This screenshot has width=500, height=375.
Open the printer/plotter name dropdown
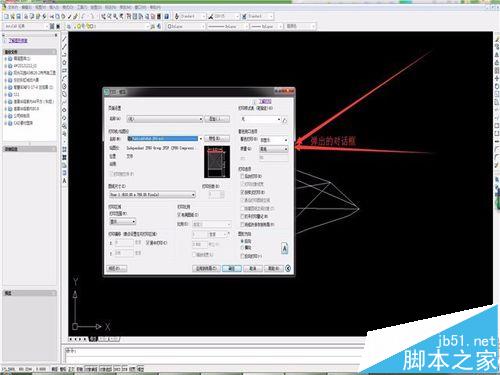(165, 139)
